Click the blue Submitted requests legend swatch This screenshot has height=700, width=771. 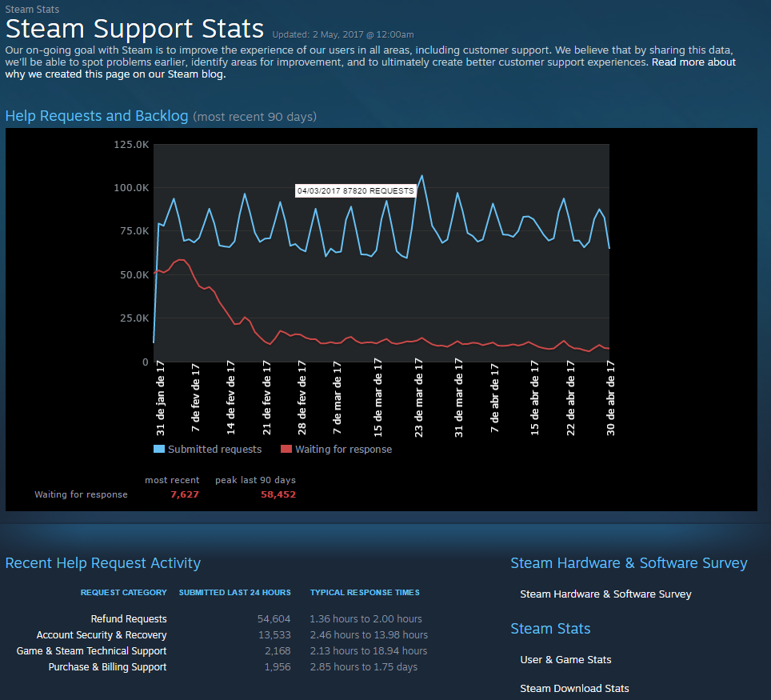click(x=159, y=449)
